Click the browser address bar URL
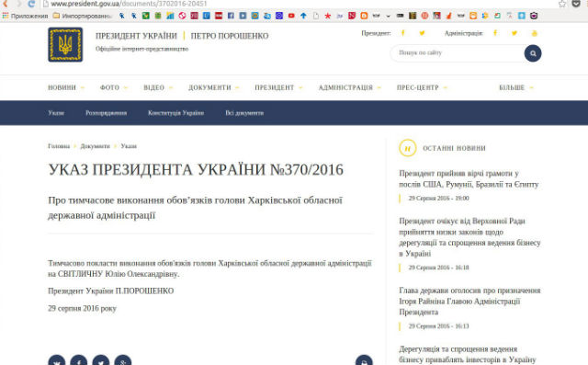 coord(129,4)
